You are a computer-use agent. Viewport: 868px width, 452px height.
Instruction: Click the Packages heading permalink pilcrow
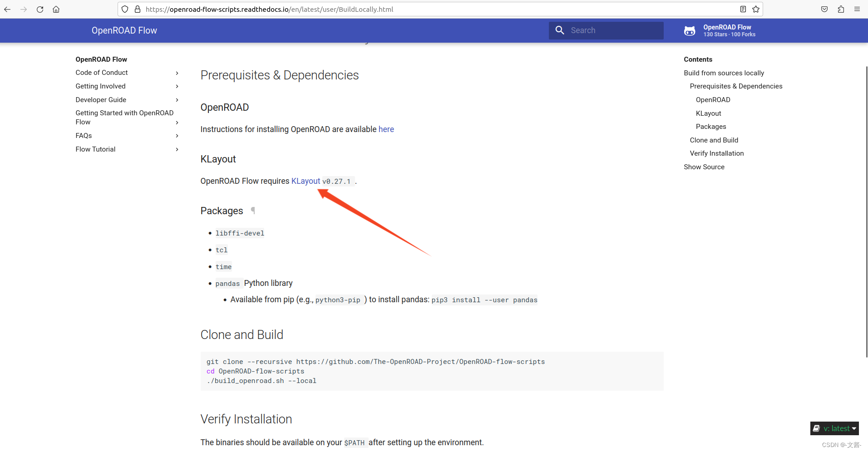coord(253,211)
